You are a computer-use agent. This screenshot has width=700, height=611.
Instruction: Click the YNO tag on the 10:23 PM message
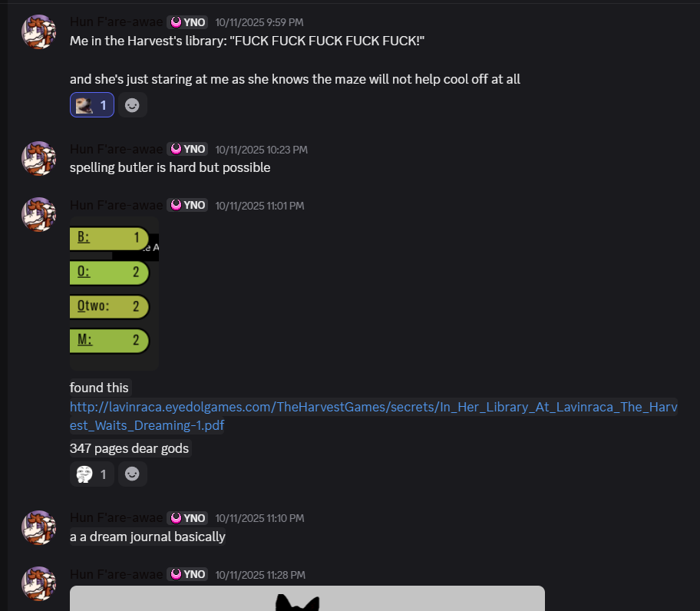click(x=187, y=149)
